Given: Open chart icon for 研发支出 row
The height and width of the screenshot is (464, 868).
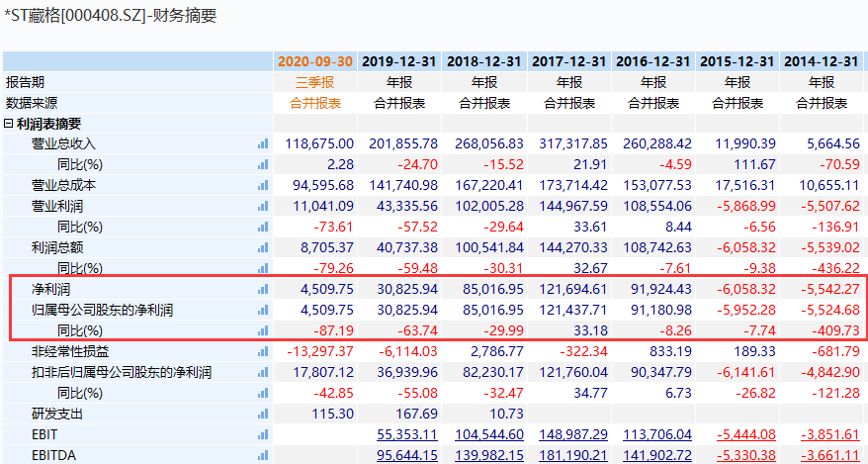Looking at the screenshot, I should click(x=263, y=414).
